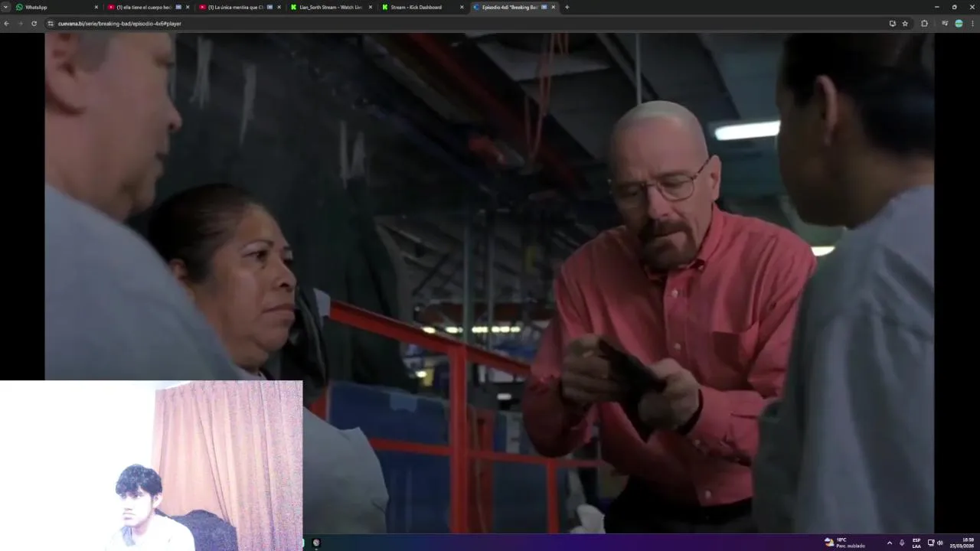The width and height of the screenshot is (980, 551).
Task: Switch to Lian_Sorth Stream Kick tab
Action: (x=331, y=7)
